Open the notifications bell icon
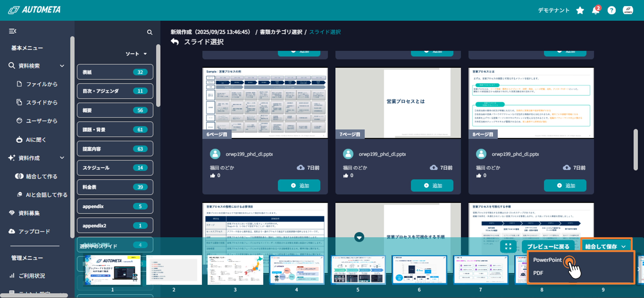The height and width of the screenshot is (298, 644). pos(595,11)
